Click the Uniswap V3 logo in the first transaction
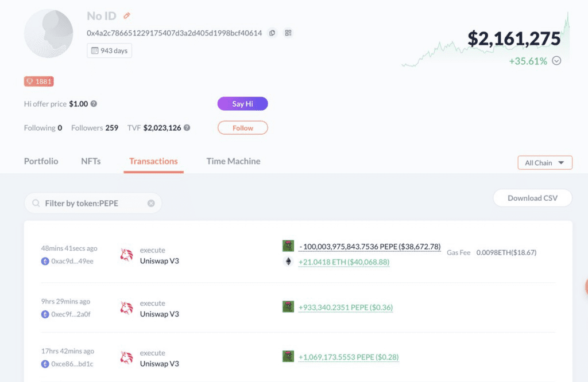 point(127,256)
